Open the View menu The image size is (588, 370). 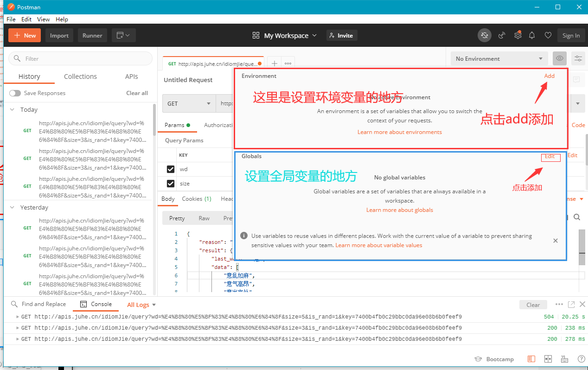point(43,19)
